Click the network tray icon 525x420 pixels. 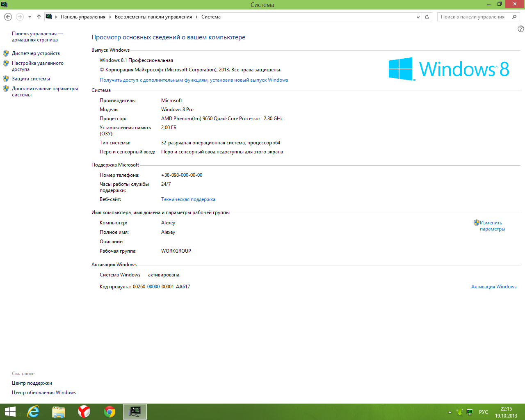470,412
